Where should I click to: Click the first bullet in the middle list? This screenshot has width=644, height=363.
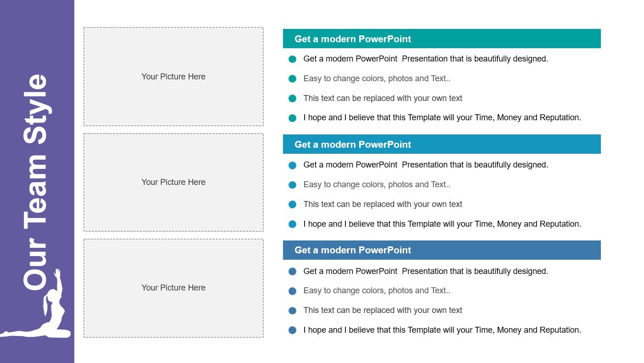pos(292,165)
